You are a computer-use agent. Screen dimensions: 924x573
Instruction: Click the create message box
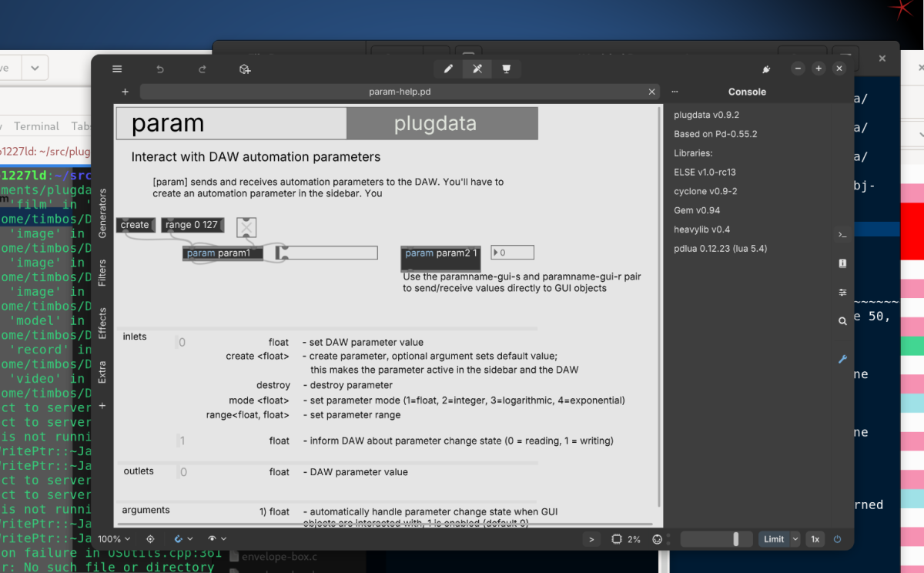[x=136, y=225]
